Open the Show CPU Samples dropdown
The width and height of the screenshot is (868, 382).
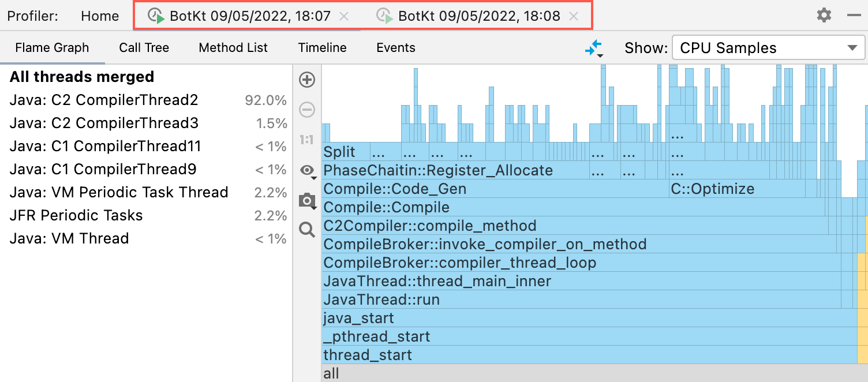769,48
